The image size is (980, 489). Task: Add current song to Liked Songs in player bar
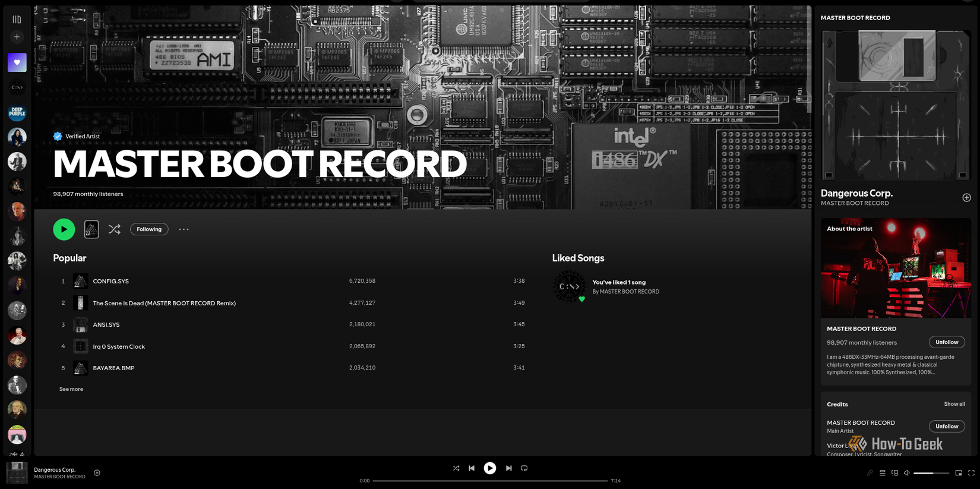point(97,473)
